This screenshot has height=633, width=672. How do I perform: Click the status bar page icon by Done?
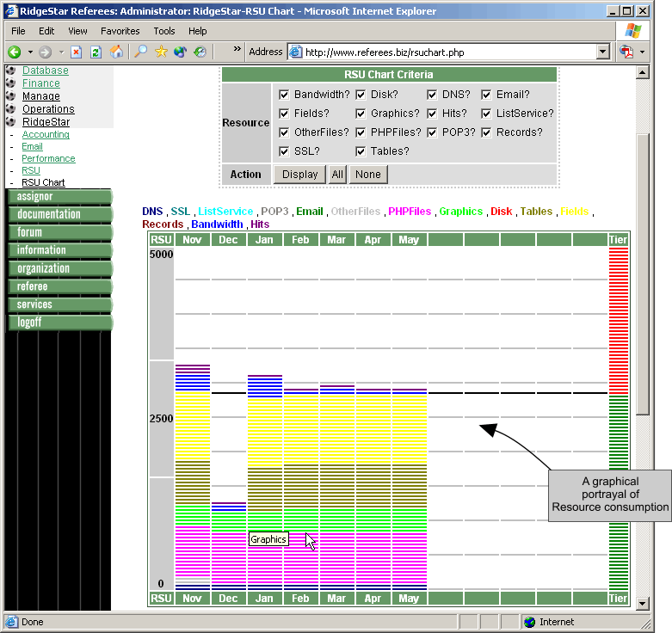(x=11, y=622)
